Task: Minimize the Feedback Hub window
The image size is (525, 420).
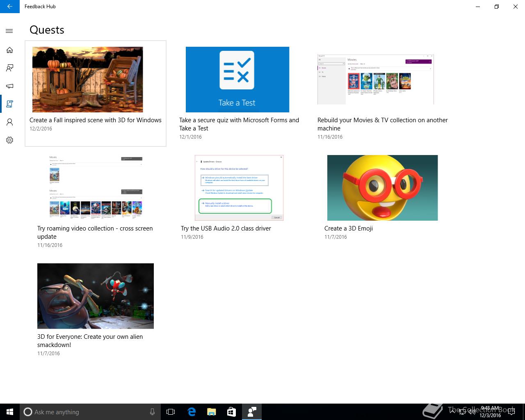Action: pos(478,7)
